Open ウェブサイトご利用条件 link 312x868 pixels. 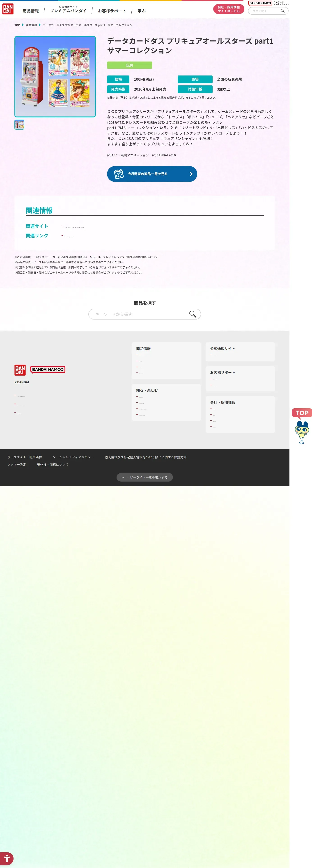click(25, 457)
